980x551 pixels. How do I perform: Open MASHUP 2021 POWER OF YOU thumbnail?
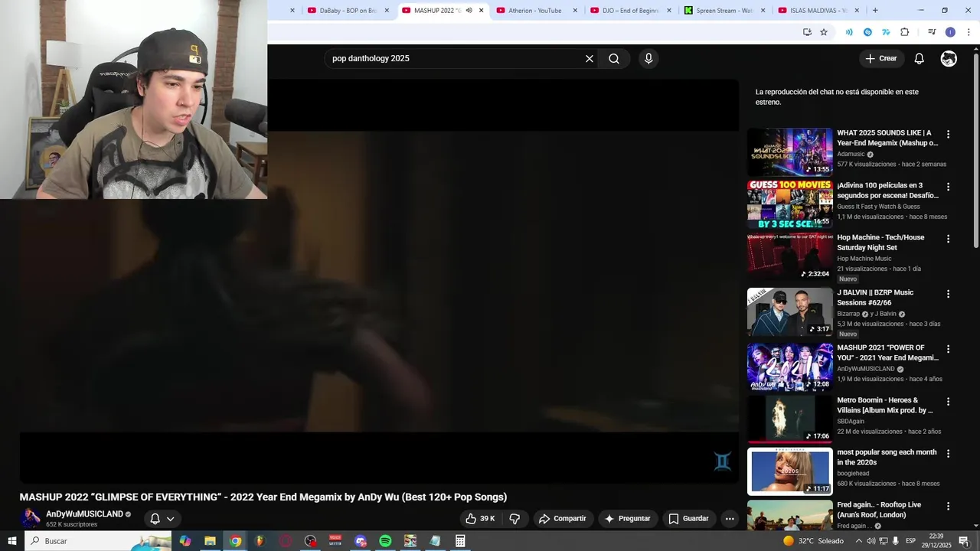[x=790, y=367]
